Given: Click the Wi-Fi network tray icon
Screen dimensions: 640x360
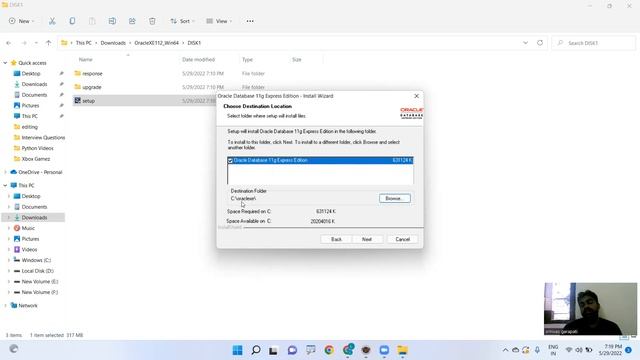Looking at the screenshot, I should coord(569,350).
